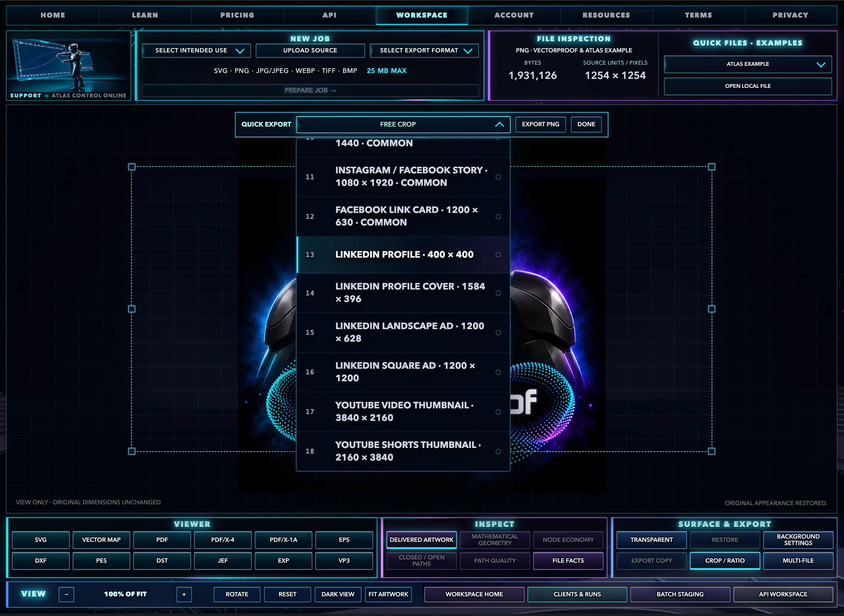844x616 pixels.
Task: Go to the Pricing tab
Action: tap(237, 15)
